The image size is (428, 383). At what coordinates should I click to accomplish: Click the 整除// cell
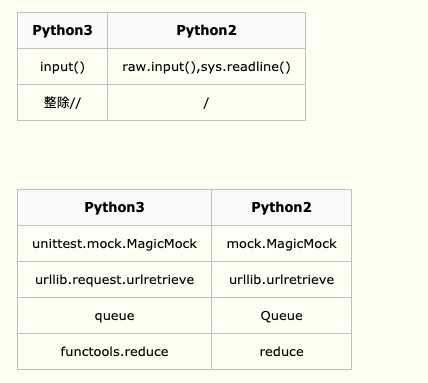point(62,102)
